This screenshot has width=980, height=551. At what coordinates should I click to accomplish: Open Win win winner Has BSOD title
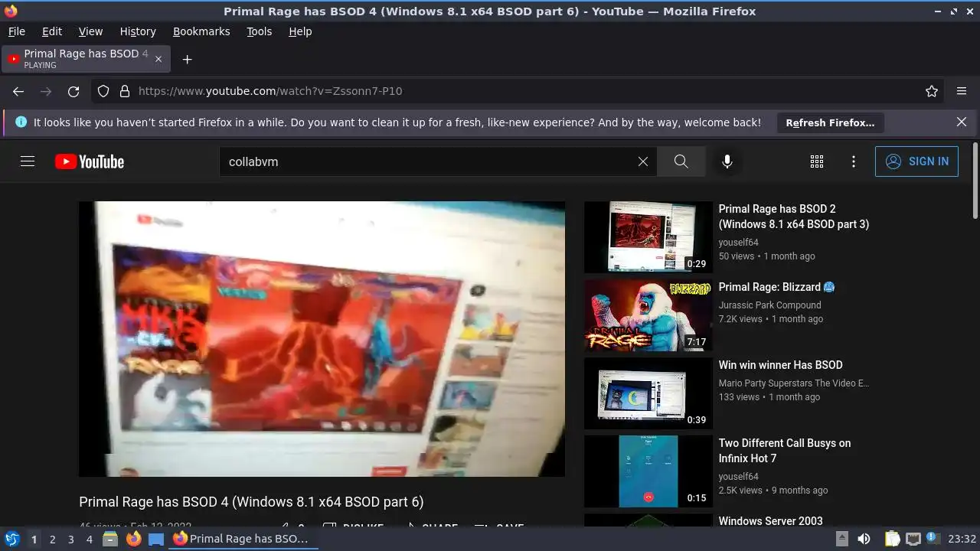[x=780, y=365]
